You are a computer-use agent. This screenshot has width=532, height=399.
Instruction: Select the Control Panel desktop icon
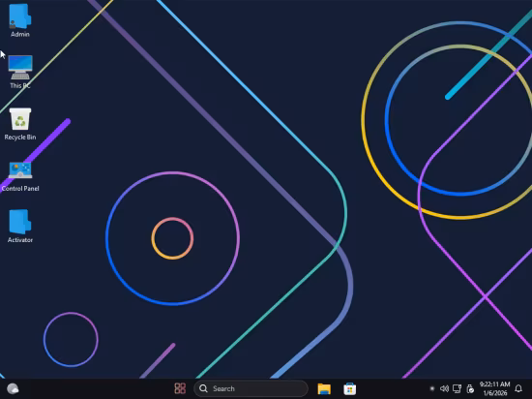(20, 176)
